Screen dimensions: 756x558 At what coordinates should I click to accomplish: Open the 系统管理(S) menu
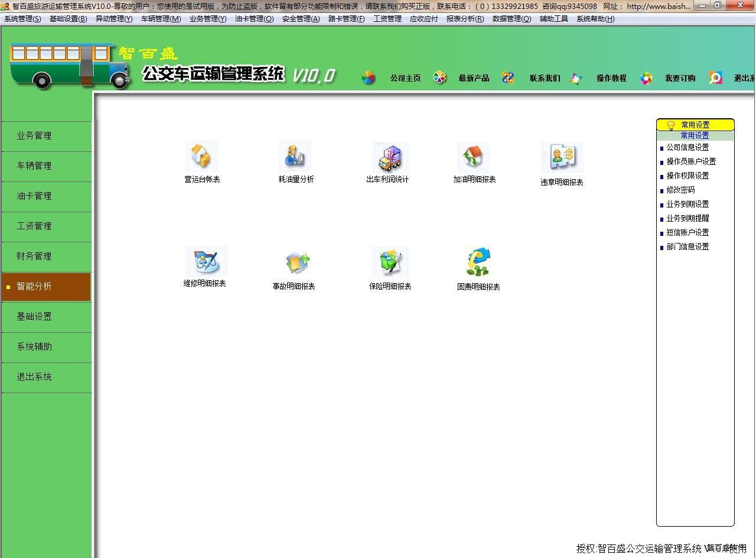tap(22, 19)
